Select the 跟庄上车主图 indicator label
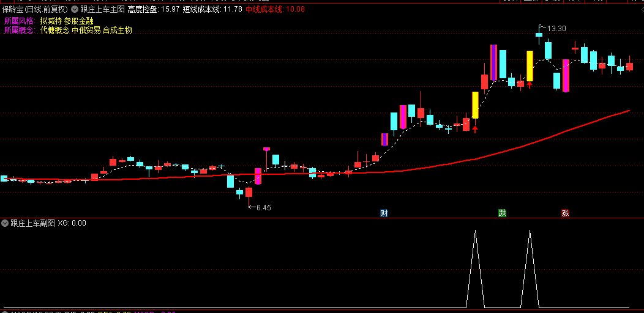The height and width of the screenshot is (313, 644). coord(102,9)
